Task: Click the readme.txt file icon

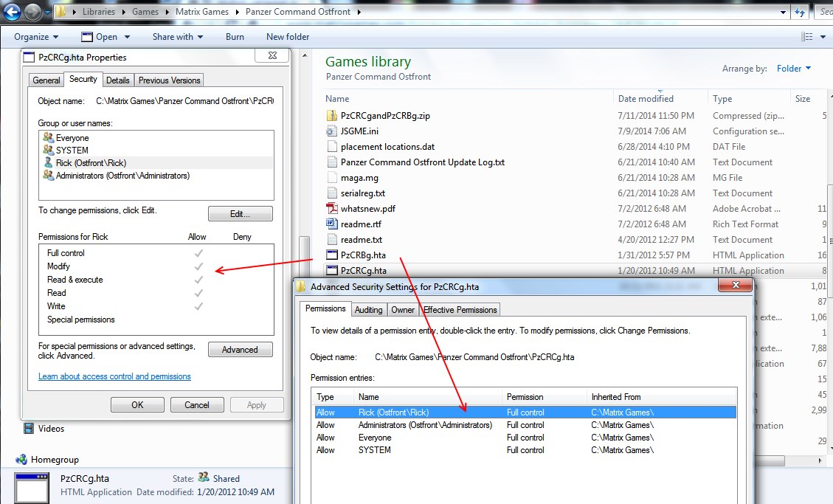Action: pyautogui.click(x=331, y=240)
